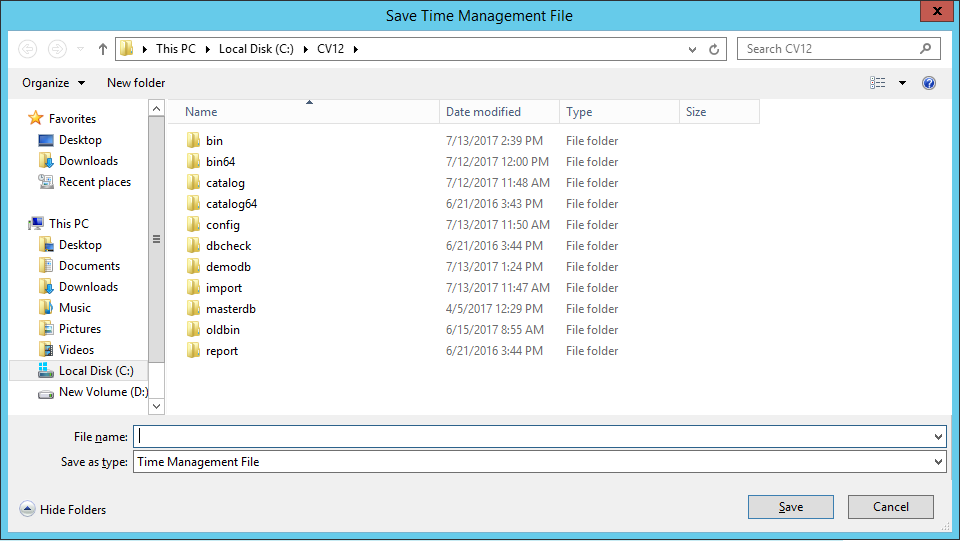Screen dimensions: 960x541
Task: Click the Up one level arrow icon
Action: [x=103, y=49]
